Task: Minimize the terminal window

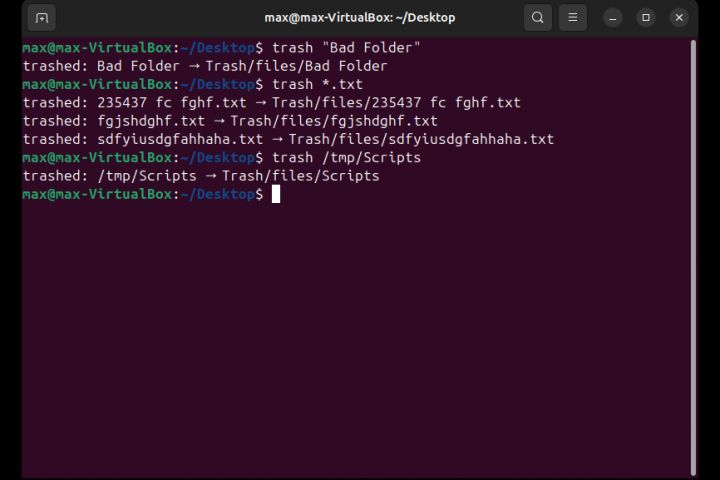Action: [x=613, y=18]
